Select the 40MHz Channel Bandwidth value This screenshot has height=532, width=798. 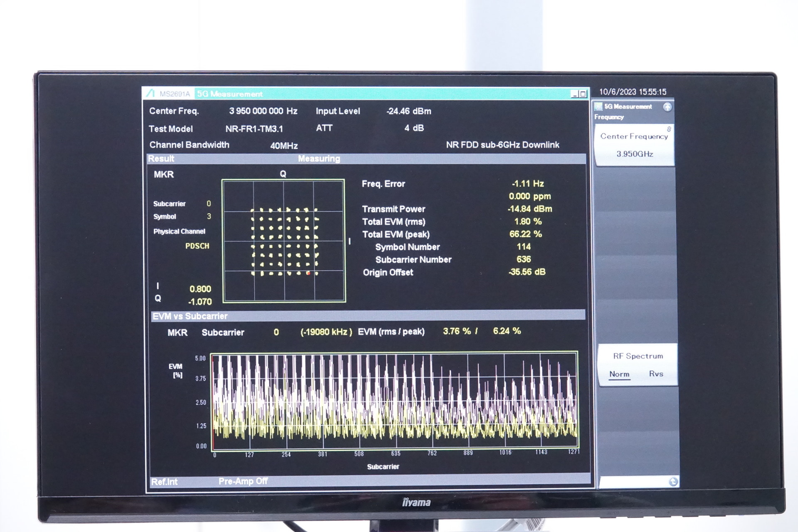[x=284, y=146]
